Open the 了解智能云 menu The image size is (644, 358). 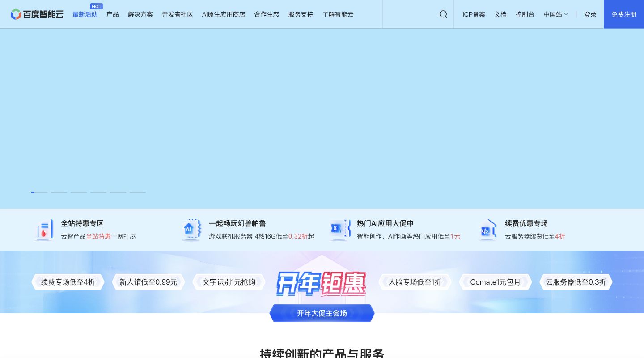point(338,14)
